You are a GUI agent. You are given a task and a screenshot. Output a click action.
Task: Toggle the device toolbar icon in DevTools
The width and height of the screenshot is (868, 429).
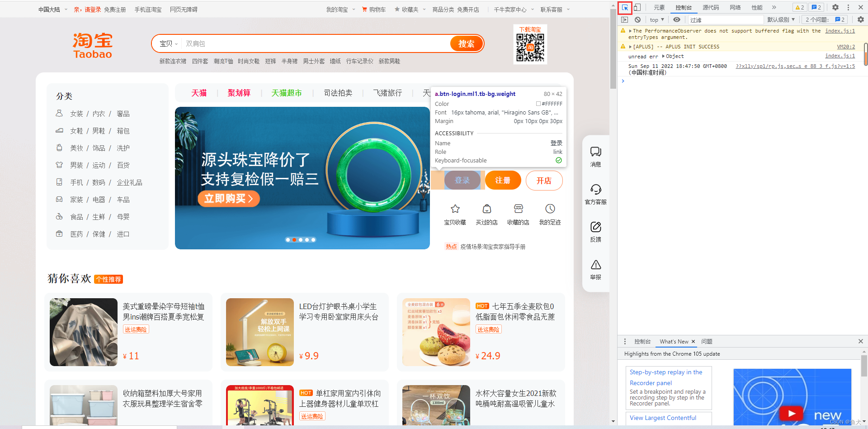637,7
